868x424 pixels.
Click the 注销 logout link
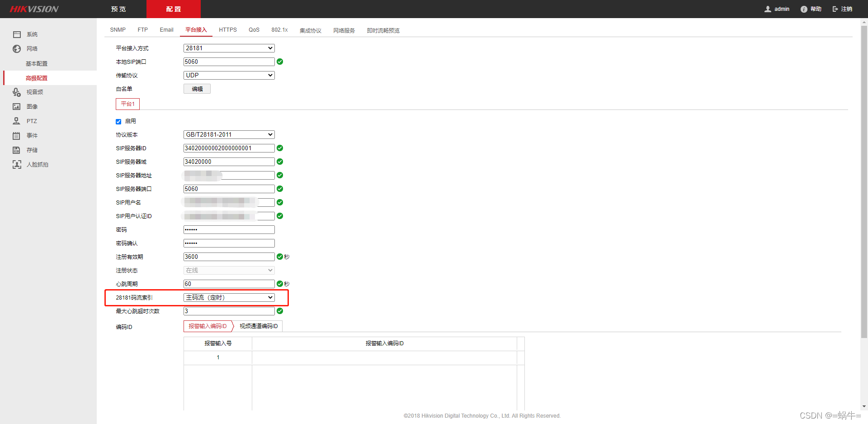847,9
